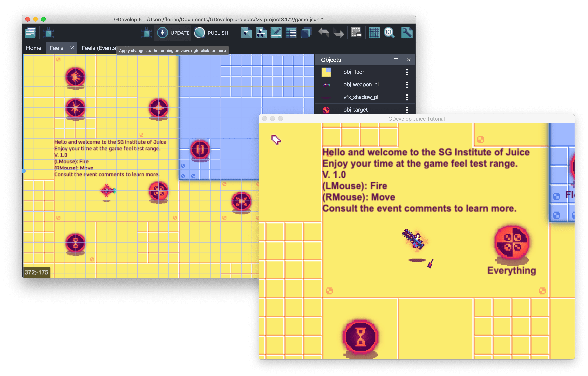
Task: Open the layers list icon in the toolbar
Action: [x=306, y=33]
